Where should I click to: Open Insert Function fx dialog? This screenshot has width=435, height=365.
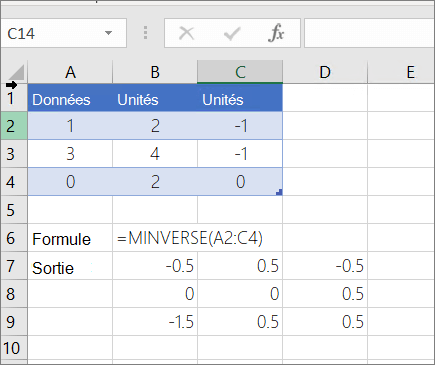276,33
